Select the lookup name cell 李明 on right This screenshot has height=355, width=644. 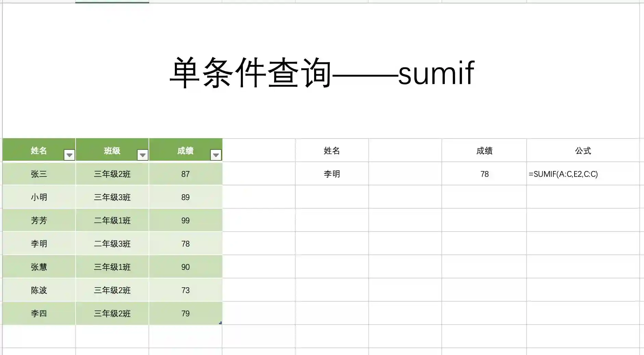click(x=332, y=174)
